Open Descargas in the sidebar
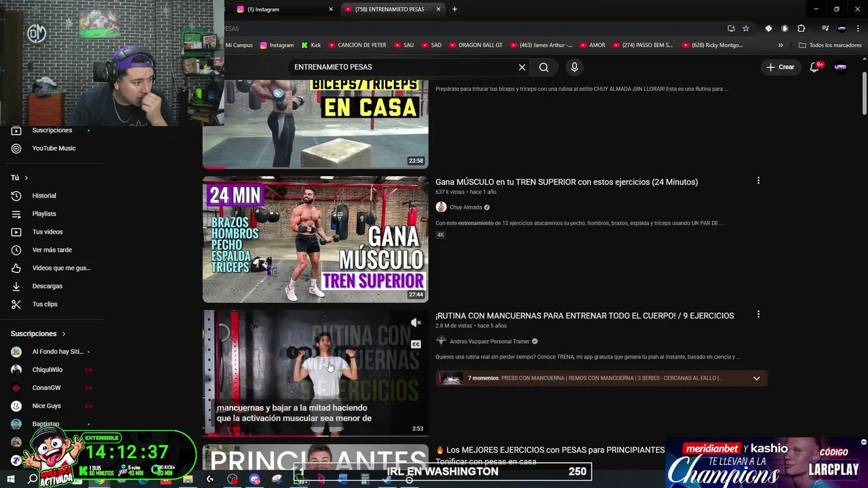Viewport: 868px width, 488px height. 47,286
